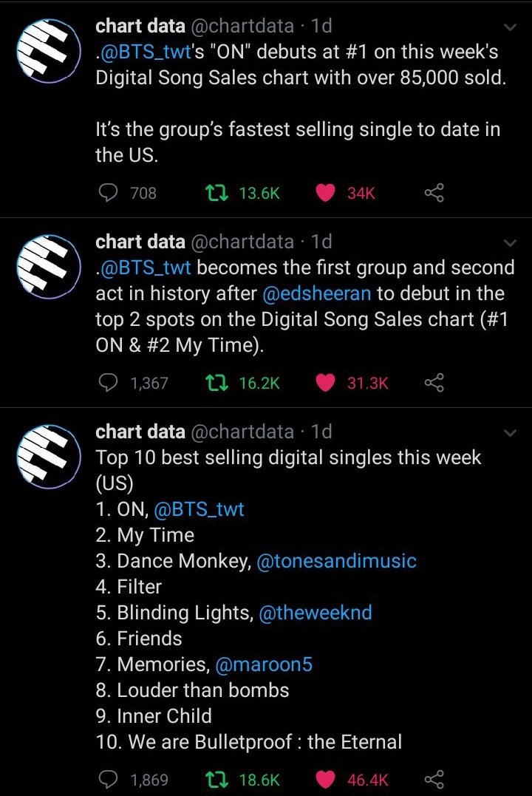This screenshot has height=796, width=532.
Task: Retweet the Top 10 digital singles tweet
Action: pos(215,779)
